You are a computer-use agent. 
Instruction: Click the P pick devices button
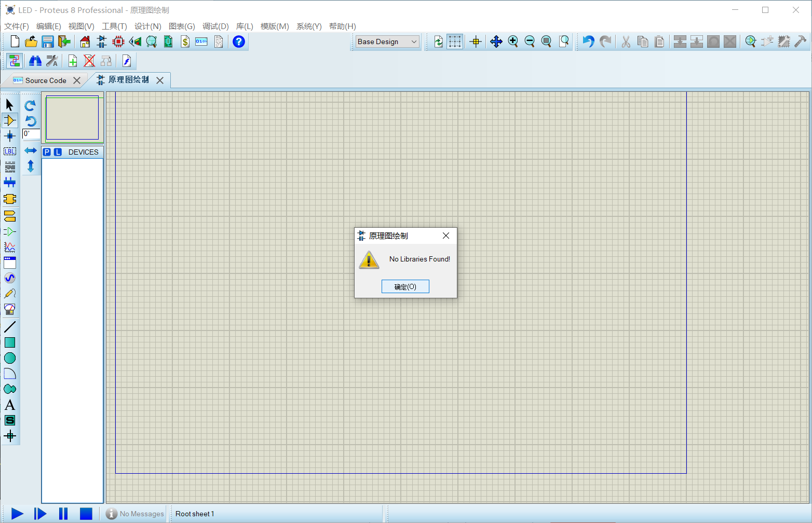click(x=47, y=152)
